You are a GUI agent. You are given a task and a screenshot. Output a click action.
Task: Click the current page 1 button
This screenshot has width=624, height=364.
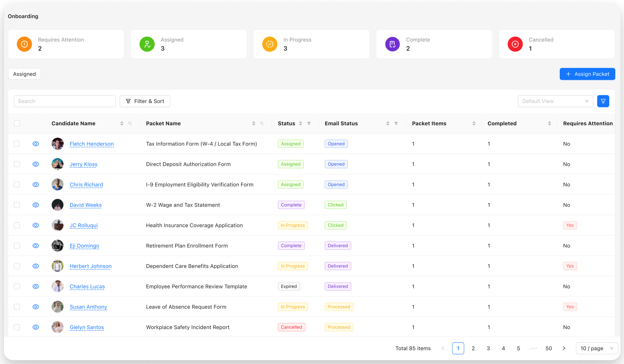click(x=458, y=348)
